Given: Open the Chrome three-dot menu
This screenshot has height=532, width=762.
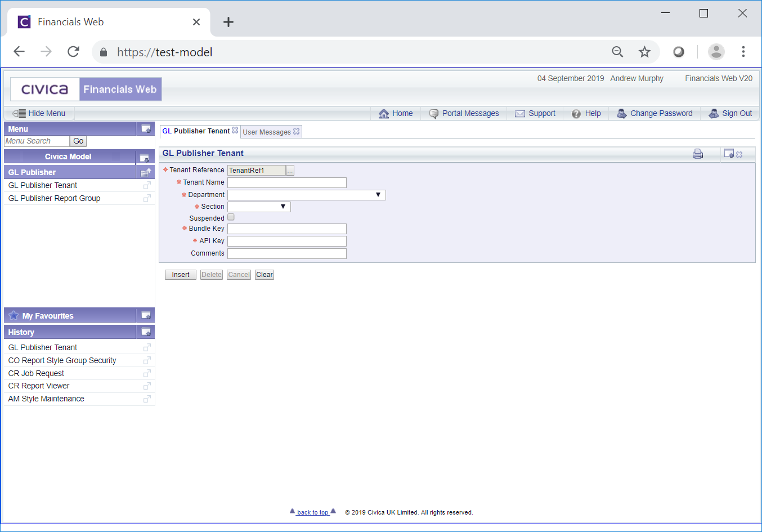Looking at the screenshot, I should (x=743, y=52).
